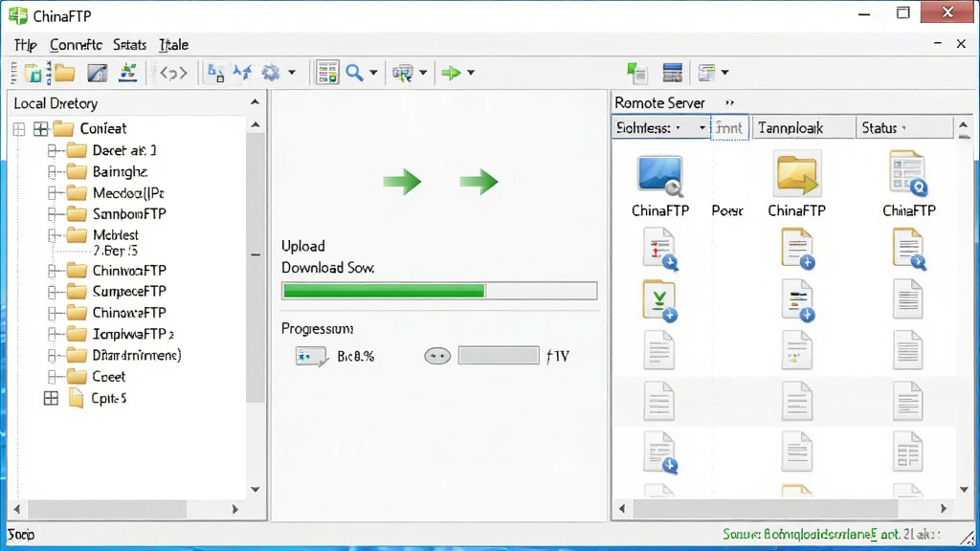Click the green arrow transfer toolbar icon
This screenshot has width=980, height=551.
(451, 73)
